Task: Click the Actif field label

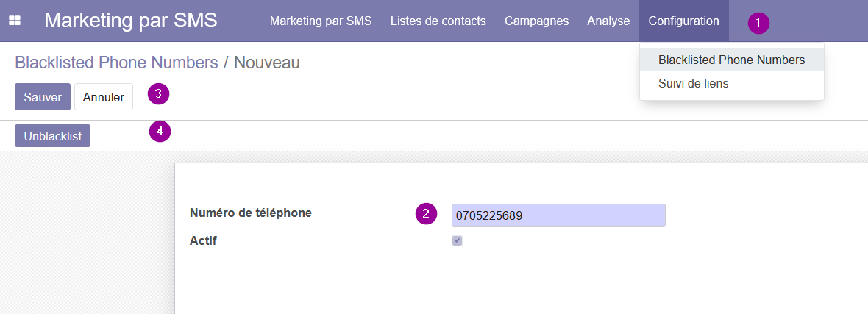Action: coord(203,241)
